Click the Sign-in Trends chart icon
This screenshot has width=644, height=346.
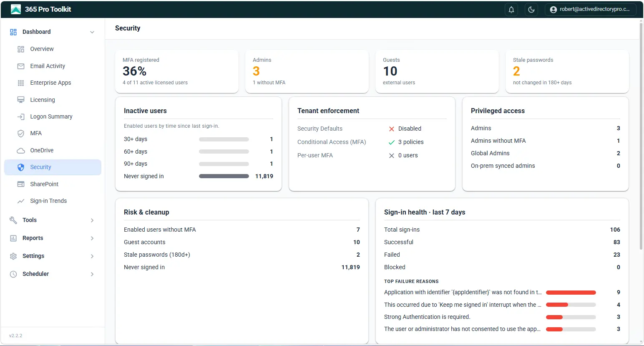(21, 201)
